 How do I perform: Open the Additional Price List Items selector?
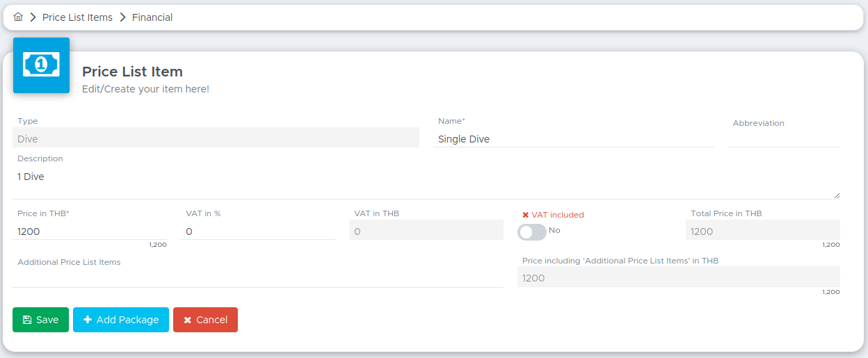tap(258, 278)
